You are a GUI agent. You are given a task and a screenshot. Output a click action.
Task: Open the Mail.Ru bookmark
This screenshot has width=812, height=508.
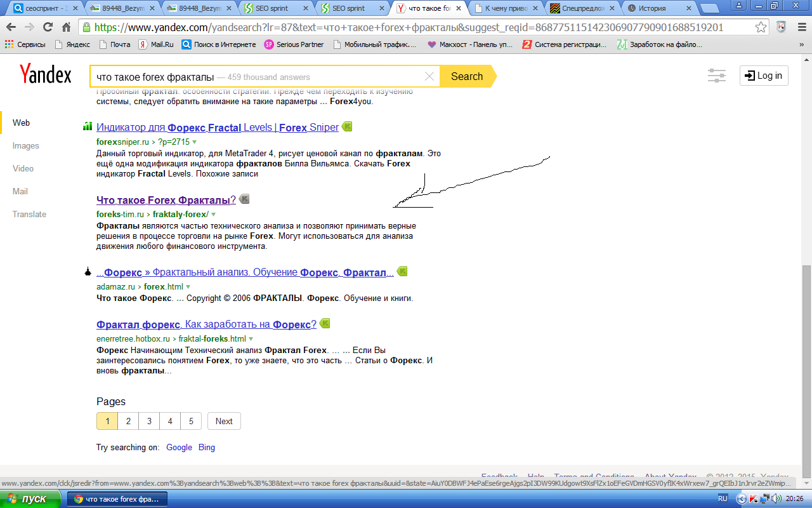click(156, 44)
